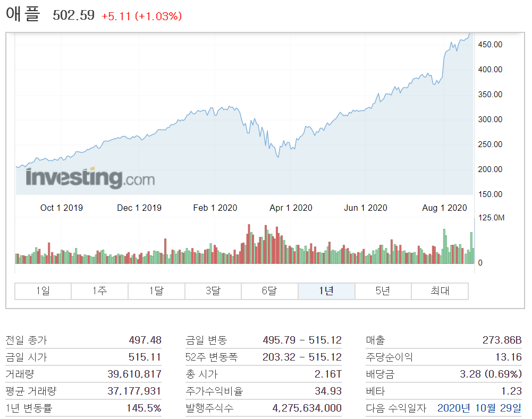Click the Jun 1 2020 axis label
Viewport: 532px width, 419px height.
coord(366,208)
